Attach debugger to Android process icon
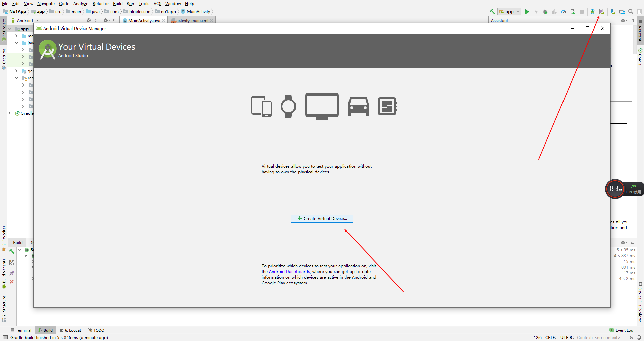Image resolution: width=644 pixels, height=341 pixels. click(573, 12)
